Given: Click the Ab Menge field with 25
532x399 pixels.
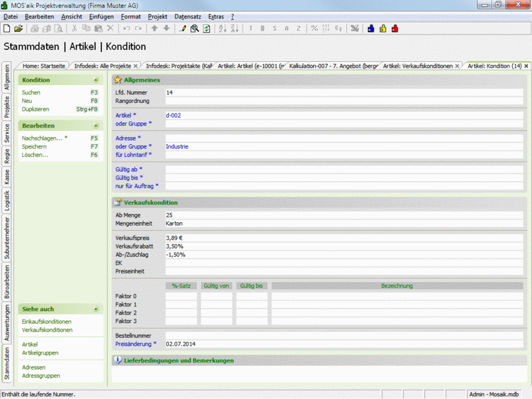Looking at the screenshot, I should [344, 215].
